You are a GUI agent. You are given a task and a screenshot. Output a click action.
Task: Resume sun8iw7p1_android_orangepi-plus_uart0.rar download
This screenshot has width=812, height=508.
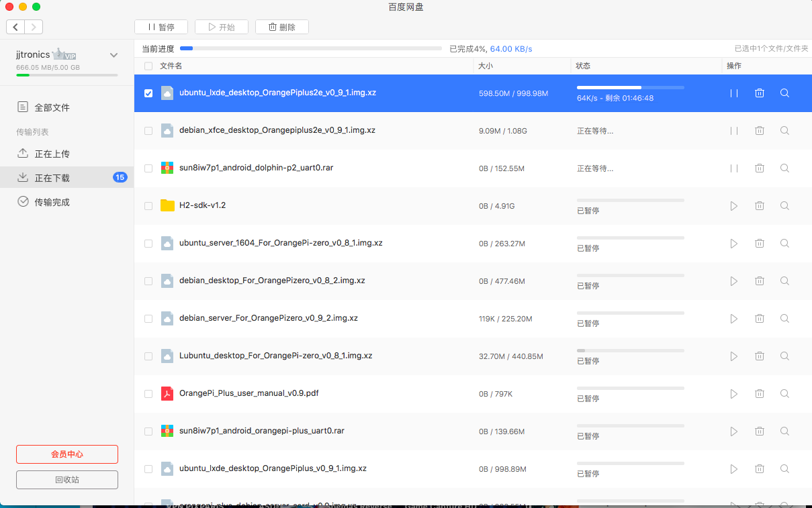[x=734, y=431]
